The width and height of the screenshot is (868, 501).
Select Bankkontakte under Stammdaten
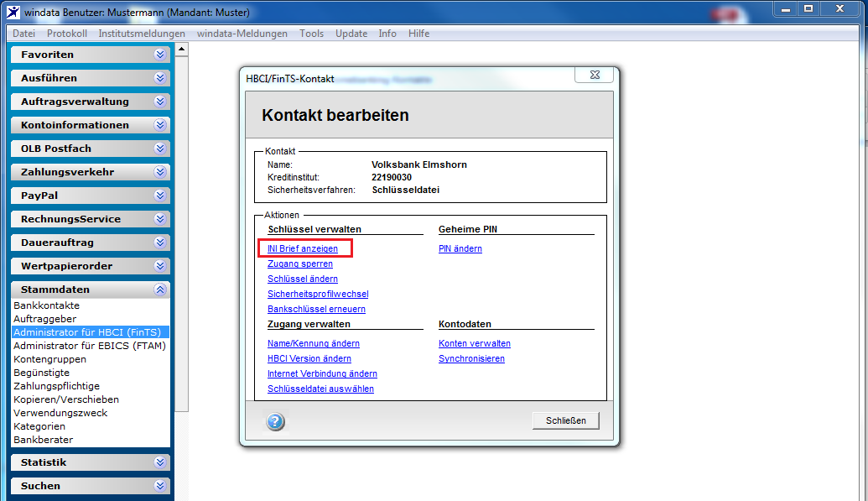click(x=46, y=305)
